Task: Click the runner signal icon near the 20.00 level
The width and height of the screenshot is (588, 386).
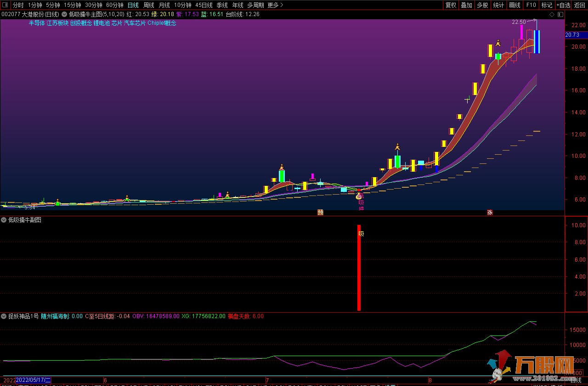Action: click(x=498, y=43)
